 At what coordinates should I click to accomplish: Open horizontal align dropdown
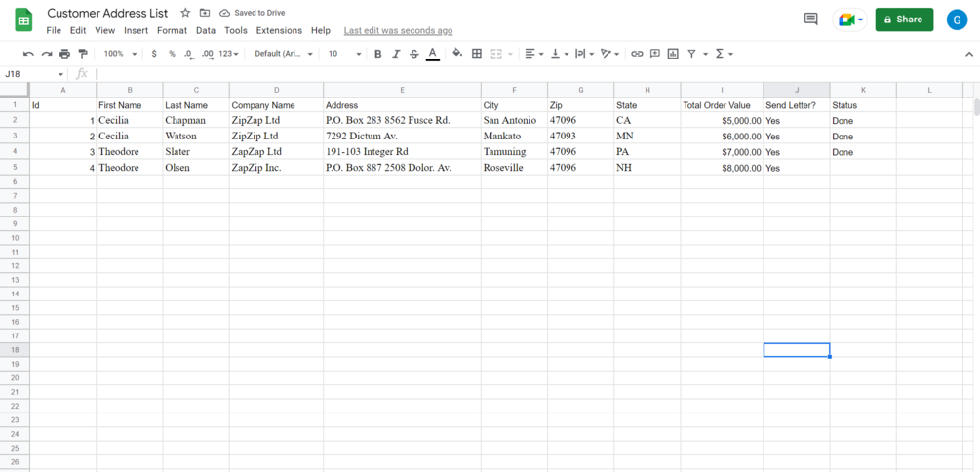[533, 54]
